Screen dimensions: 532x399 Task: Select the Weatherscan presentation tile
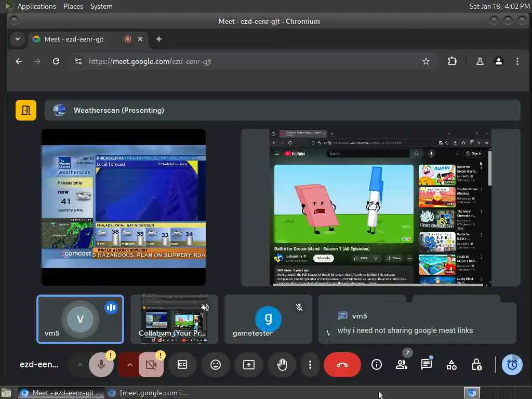(x=124, y=207)
